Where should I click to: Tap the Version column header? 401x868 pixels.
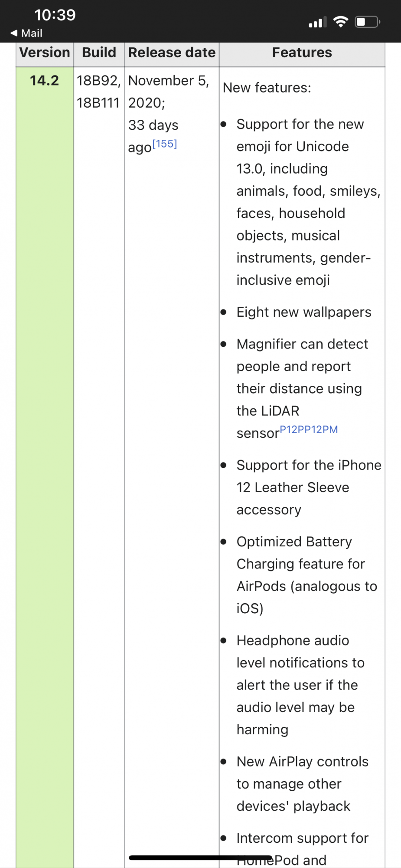pos(45,53)
